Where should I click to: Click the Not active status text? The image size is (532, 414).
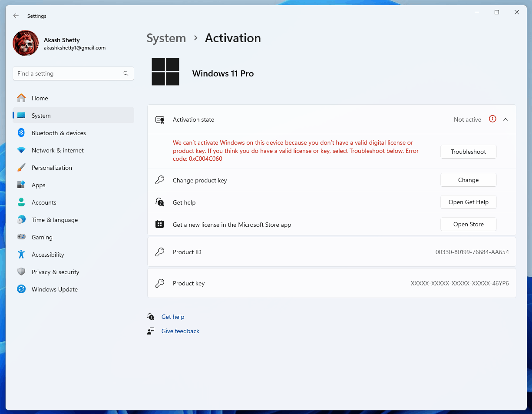coord(467,119)
